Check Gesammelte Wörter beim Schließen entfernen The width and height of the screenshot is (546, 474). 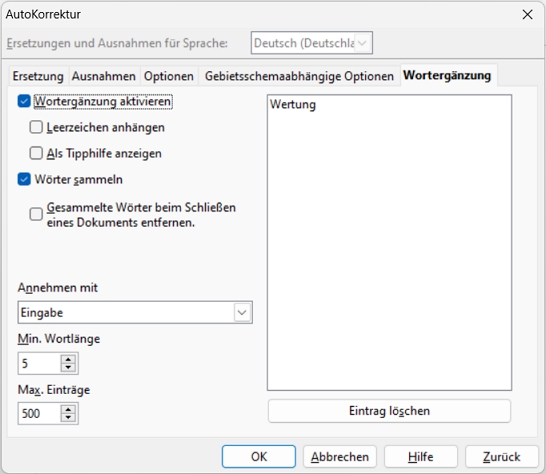coord(36,215)
